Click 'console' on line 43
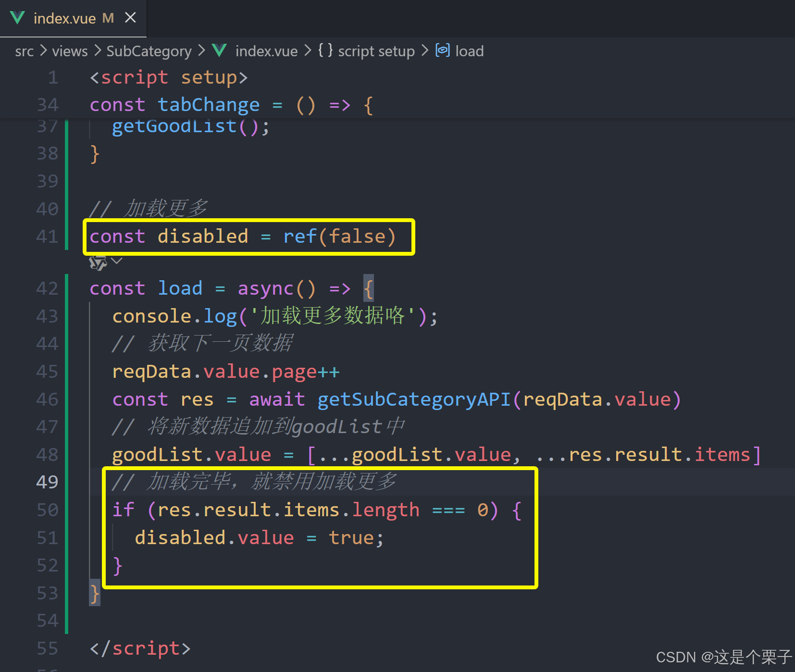This screenshot has height=672, width=795. pos(152,316)
